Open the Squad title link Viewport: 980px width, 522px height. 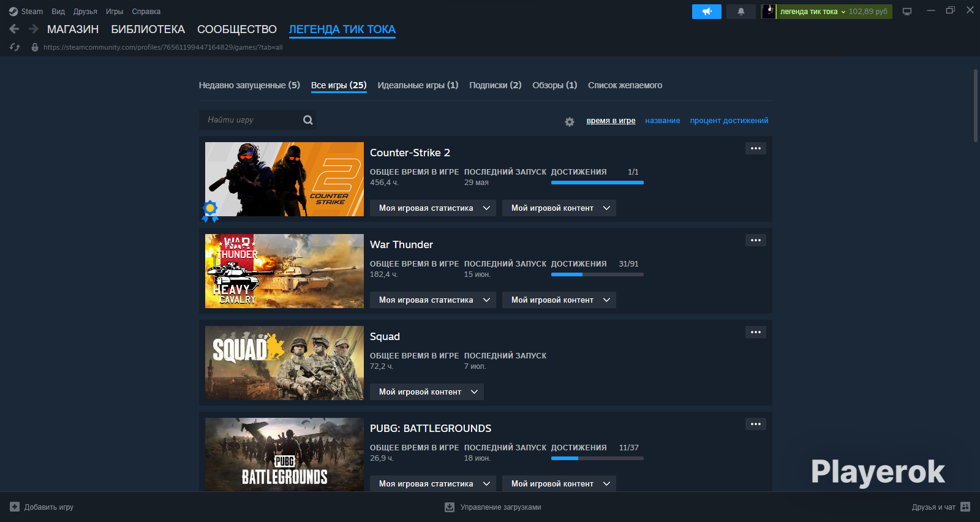(385, 336)
